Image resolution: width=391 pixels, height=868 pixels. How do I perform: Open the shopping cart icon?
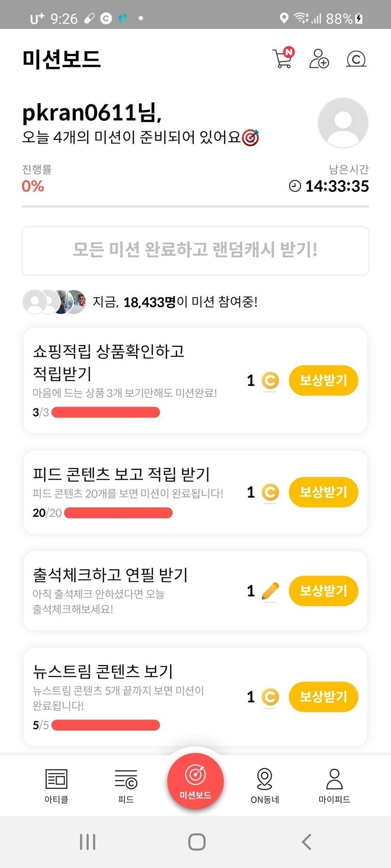pos(283,59)
